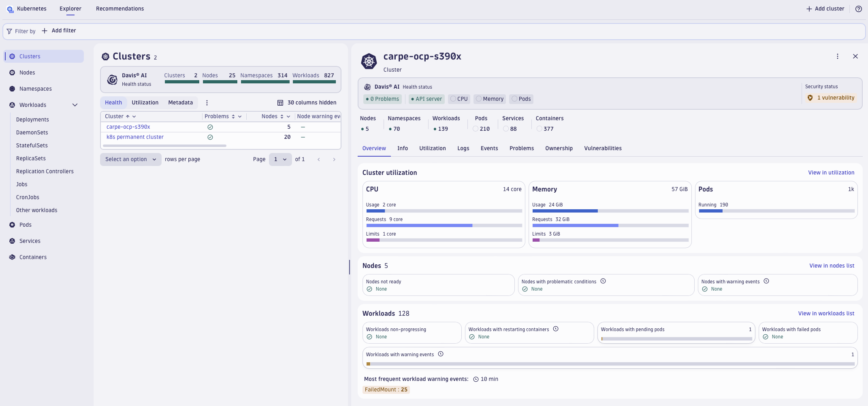Click the Add cluster button

coord(825,9)
